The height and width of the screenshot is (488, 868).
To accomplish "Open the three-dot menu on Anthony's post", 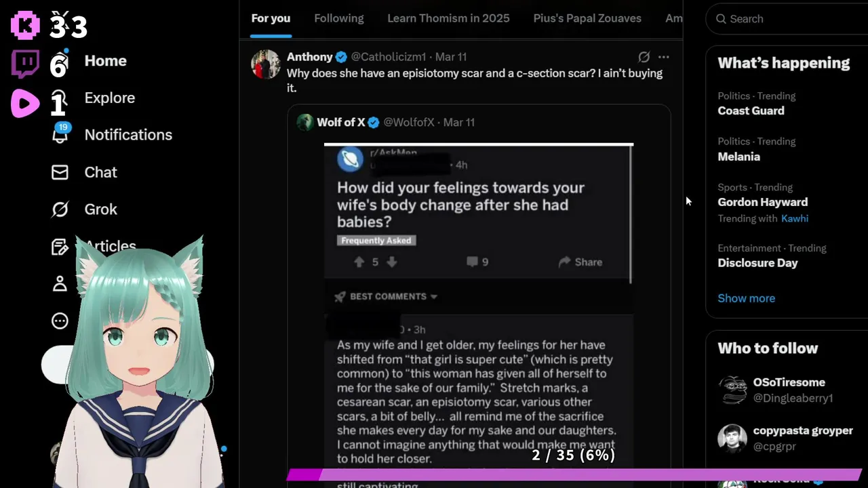I will pos(664,57).
